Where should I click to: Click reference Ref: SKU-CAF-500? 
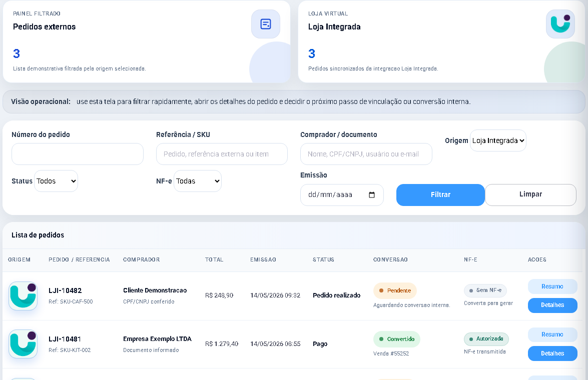71,301
